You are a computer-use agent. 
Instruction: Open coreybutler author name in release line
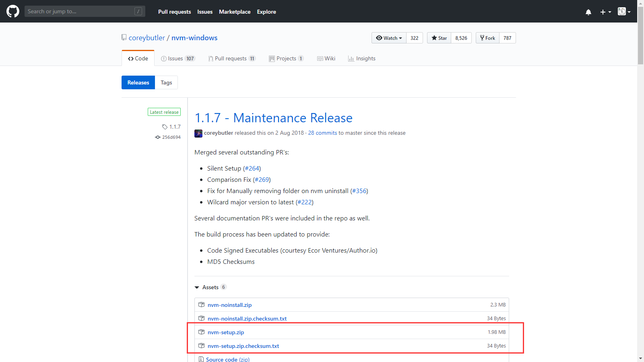219,133
